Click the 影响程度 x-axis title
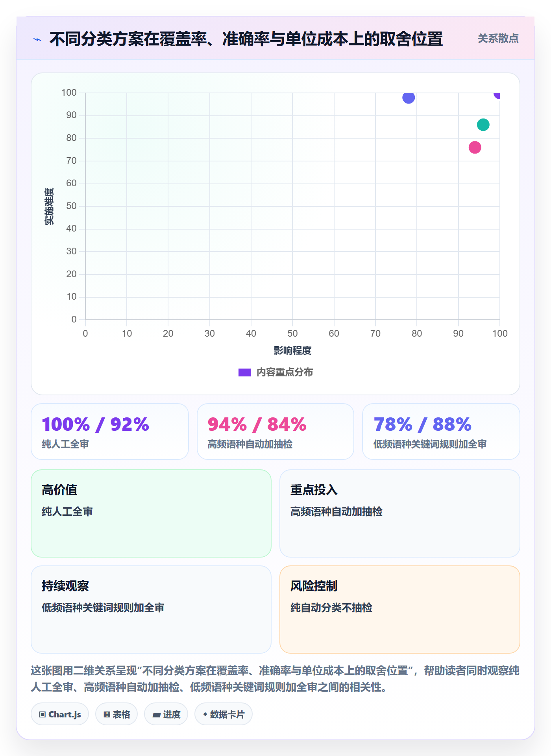 [292, 350]
